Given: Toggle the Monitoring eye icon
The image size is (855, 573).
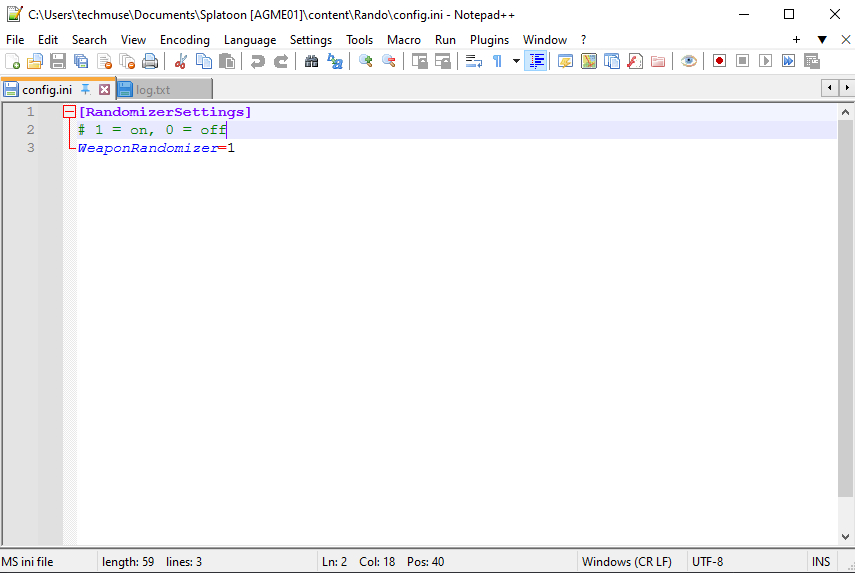Looking at the screenshot, I should click(x=688, y=61).
